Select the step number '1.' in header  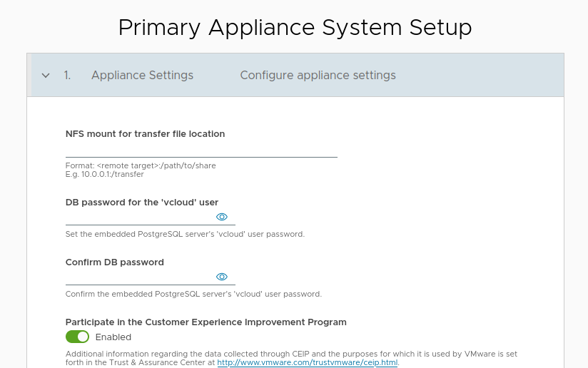(67, 76)
